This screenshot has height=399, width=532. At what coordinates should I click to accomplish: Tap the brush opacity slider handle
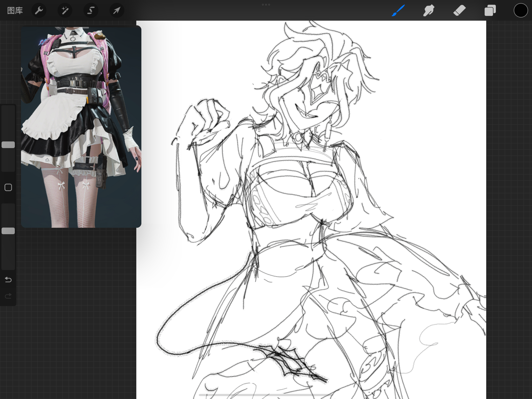point(8,231)
